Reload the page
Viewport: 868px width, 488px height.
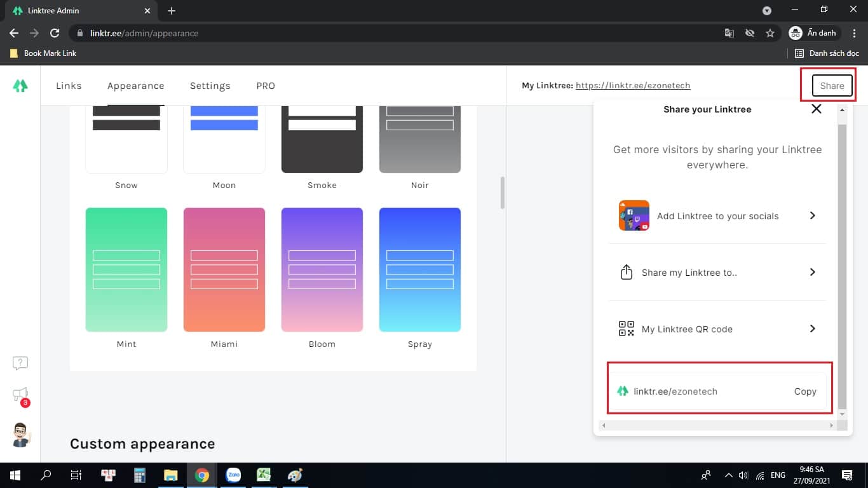pos(55,33)
